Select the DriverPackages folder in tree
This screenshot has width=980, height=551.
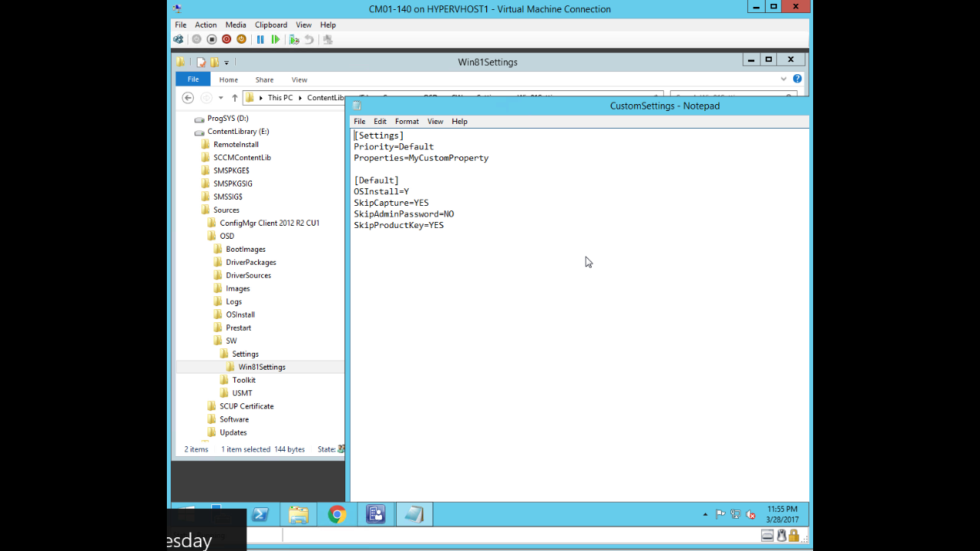pos(250,262)
